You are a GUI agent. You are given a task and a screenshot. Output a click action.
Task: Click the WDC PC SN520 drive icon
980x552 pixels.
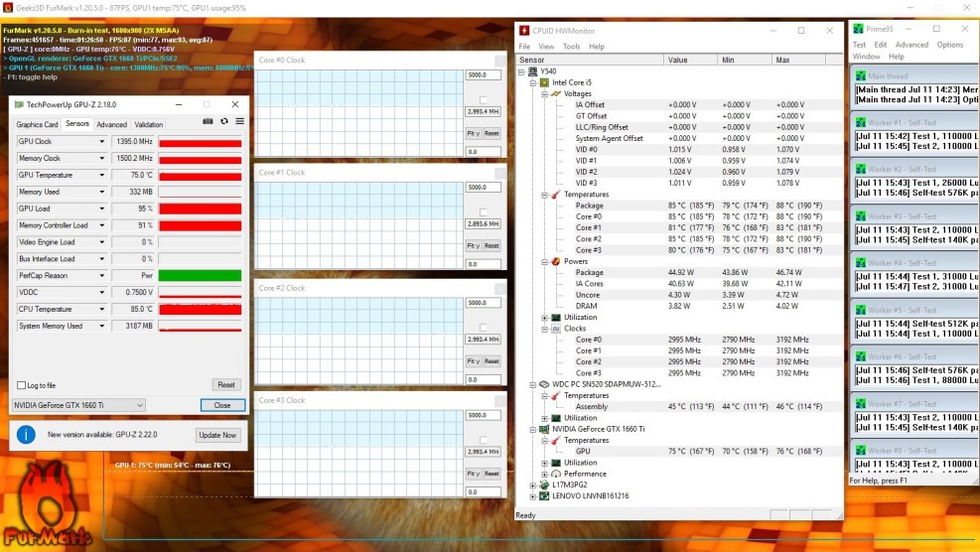tap(545, 384)
